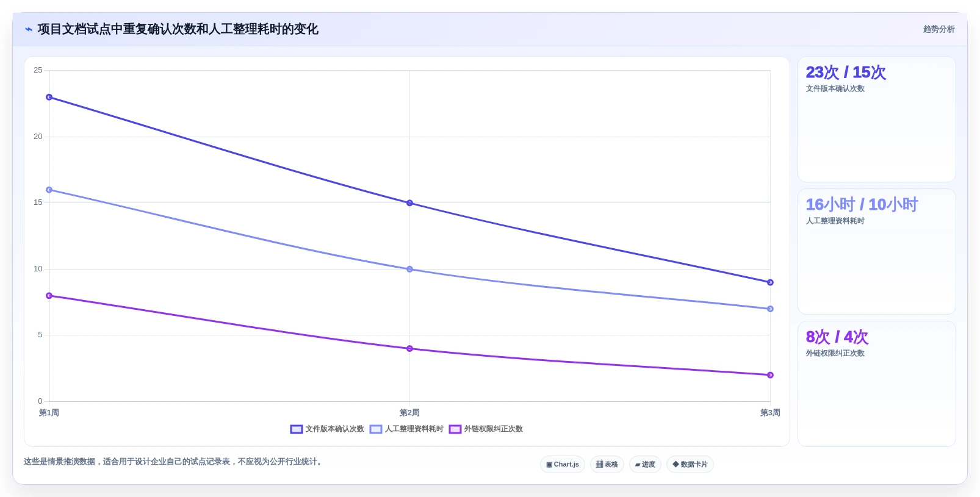Click the 人工整理资料耗时 card caption
980x497 pixels.
click(x=835, y=221)
